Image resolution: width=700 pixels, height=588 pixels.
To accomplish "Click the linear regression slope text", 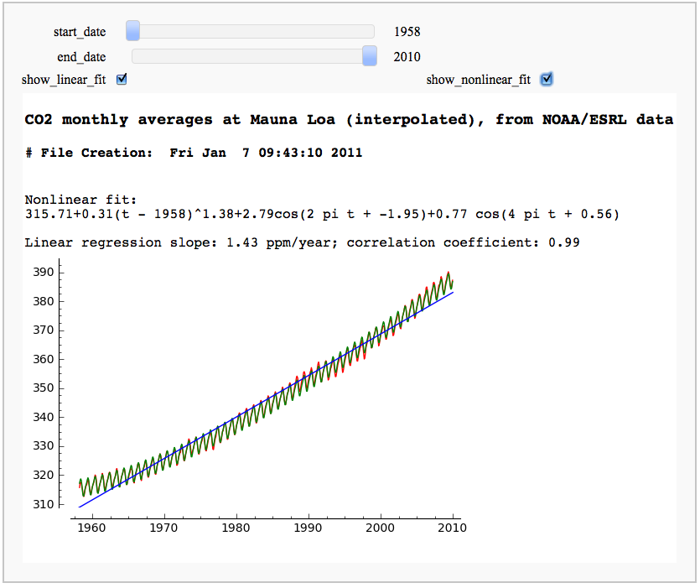I will 303,242.
